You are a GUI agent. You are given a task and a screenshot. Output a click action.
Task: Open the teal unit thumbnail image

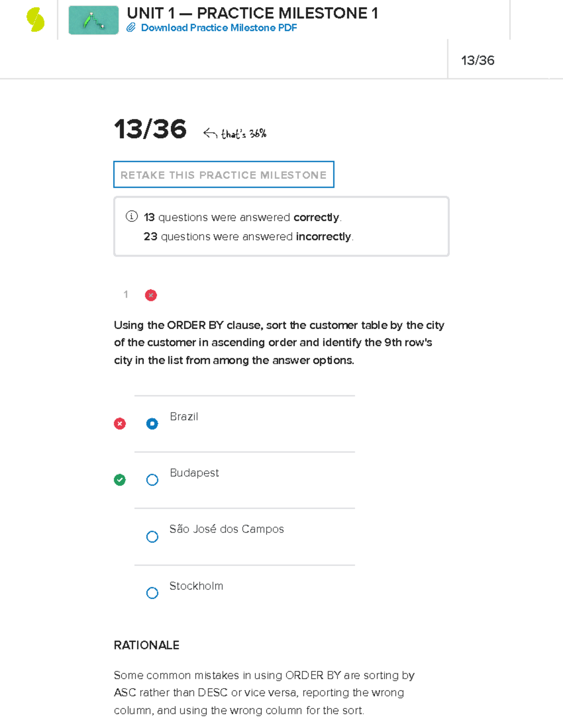93,20
